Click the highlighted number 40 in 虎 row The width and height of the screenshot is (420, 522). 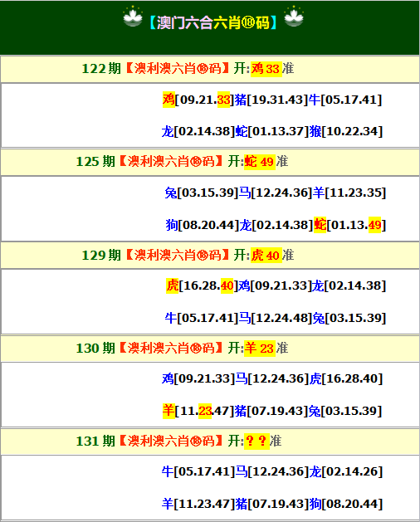(x=227, y=286)
